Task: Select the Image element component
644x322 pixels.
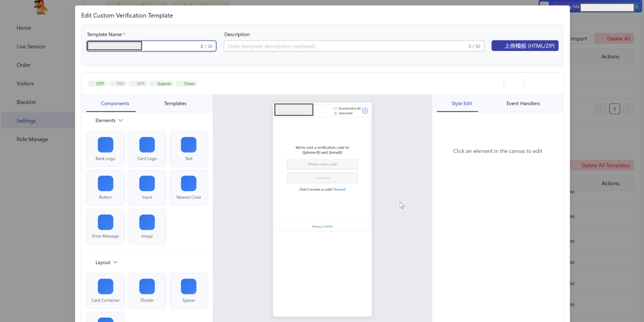Action: click(147, 227)
